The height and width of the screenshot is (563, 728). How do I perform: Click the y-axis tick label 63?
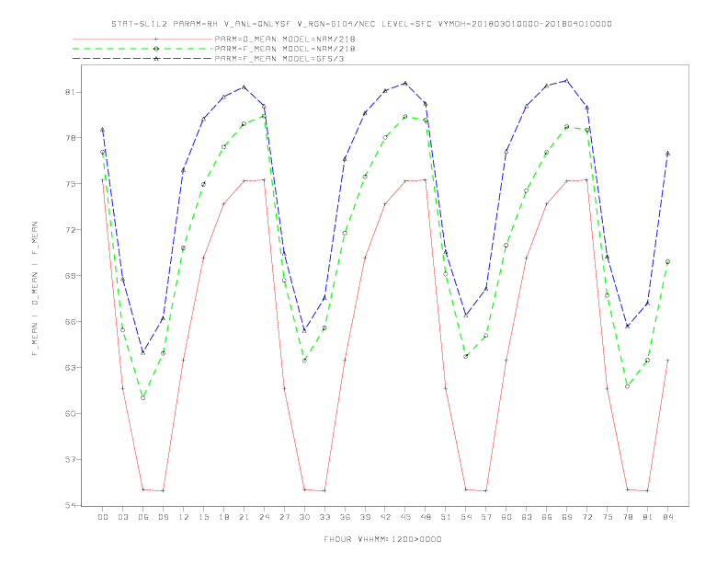click(x=70, y=368)
